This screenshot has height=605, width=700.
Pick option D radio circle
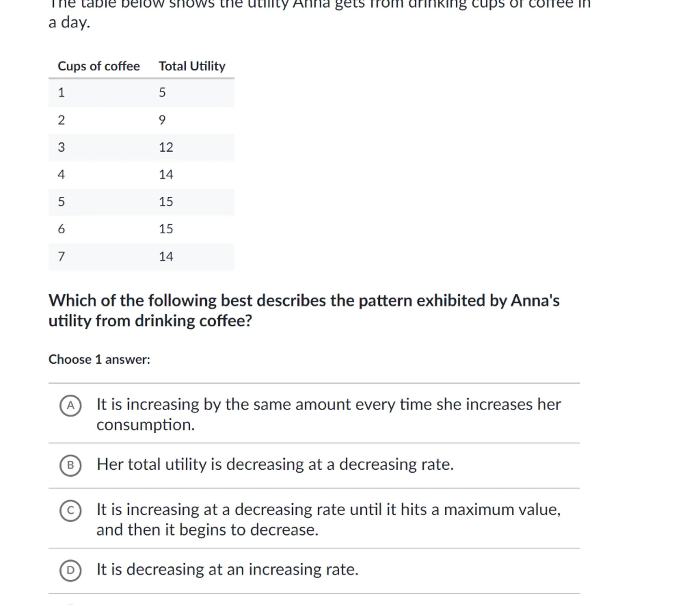click(x=70, y=570)
